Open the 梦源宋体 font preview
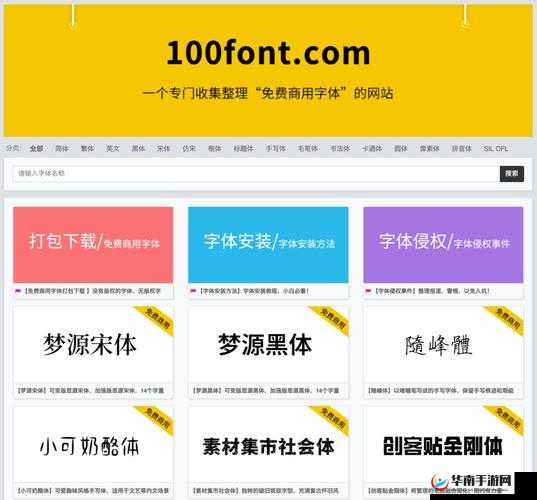537x500 pixels. (x=93, y=345)
